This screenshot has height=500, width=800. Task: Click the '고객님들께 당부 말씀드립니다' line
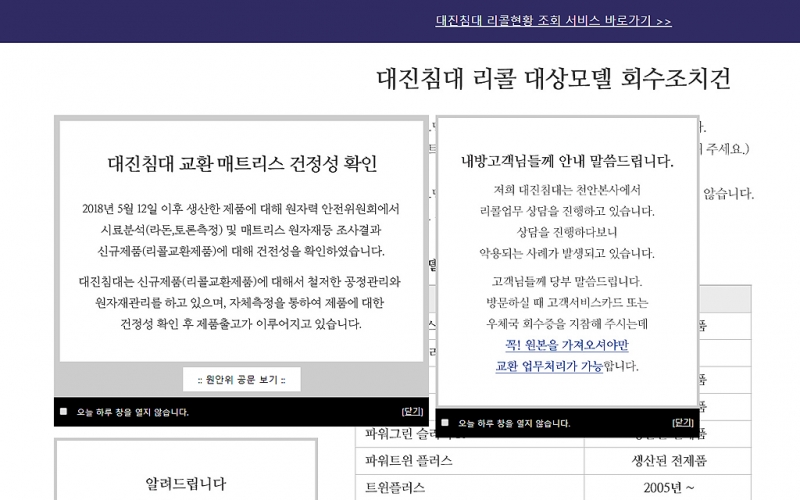[567, 281]
